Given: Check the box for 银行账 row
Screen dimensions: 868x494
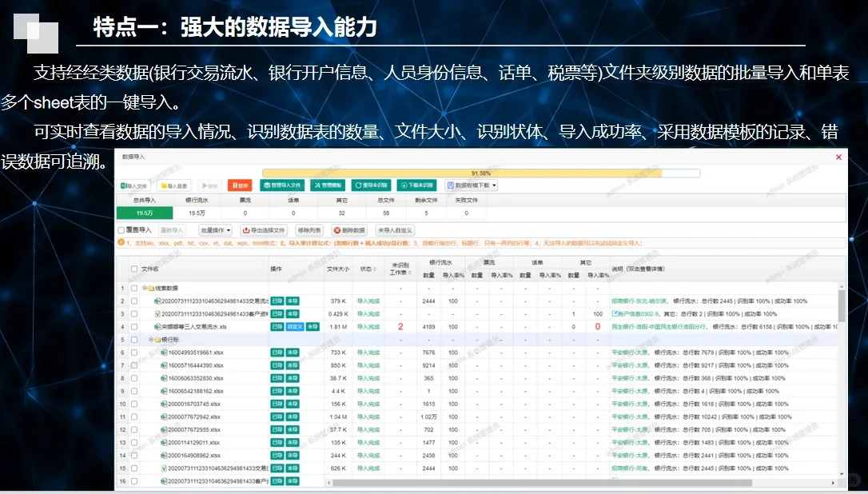Looking at the screenshot, I should click(x=134, y=340).
